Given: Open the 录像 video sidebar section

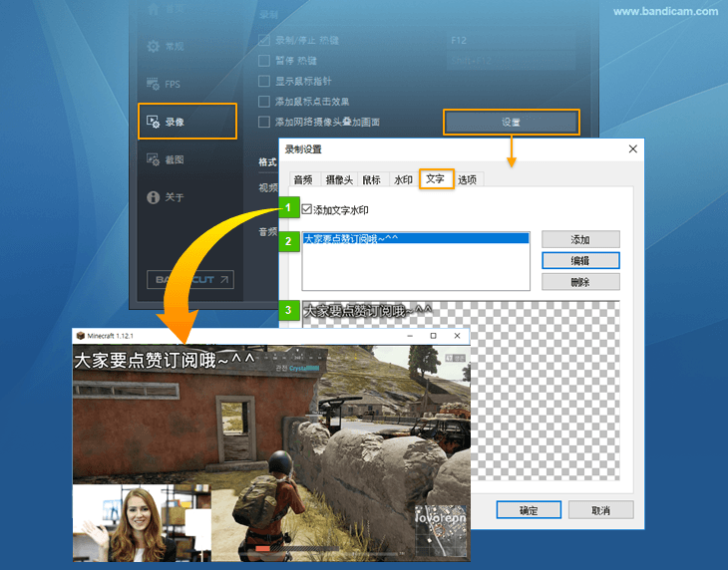Looking at the screenshot, I should pyautogui.click(x=187, y=122).
